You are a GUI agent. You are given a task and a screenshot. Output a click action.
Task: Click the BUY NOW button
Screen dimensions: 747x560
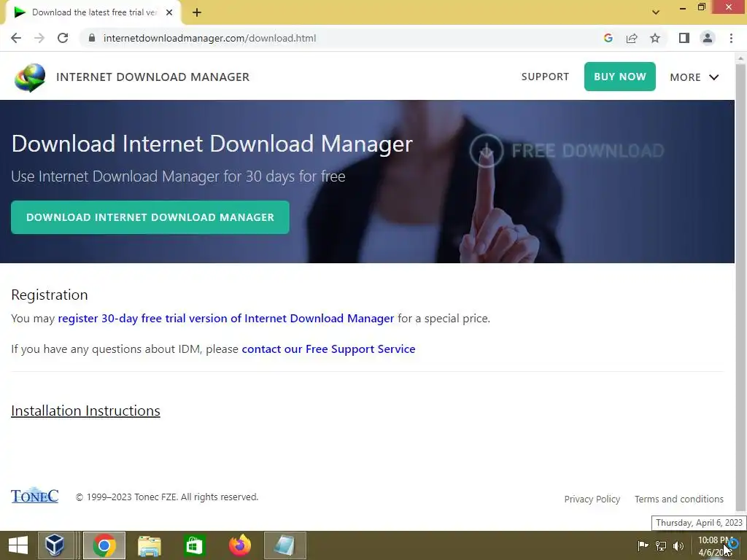tap(620, 76)
